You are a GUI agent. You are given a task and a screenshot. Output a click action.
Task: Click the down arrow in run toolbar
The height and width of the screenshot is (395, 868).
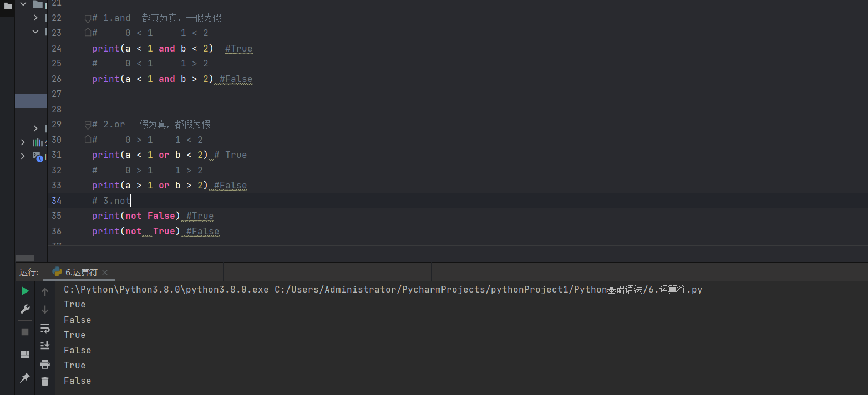point(45,310)
